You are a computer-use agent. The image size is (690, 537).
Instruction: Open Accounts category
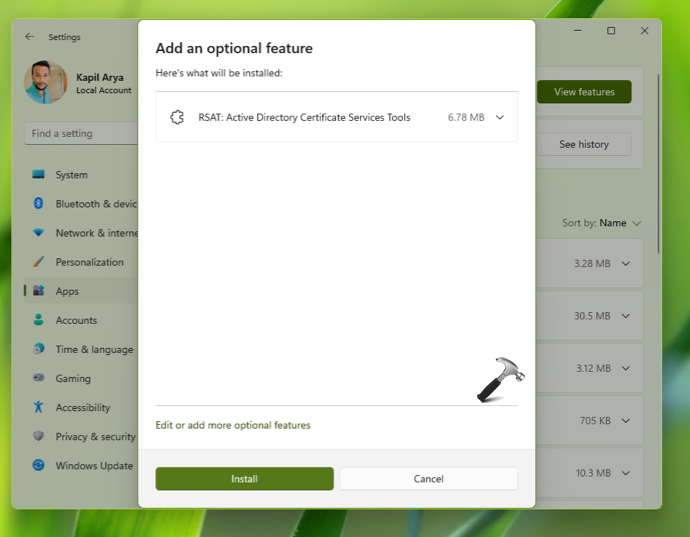[x=81, y=320]
